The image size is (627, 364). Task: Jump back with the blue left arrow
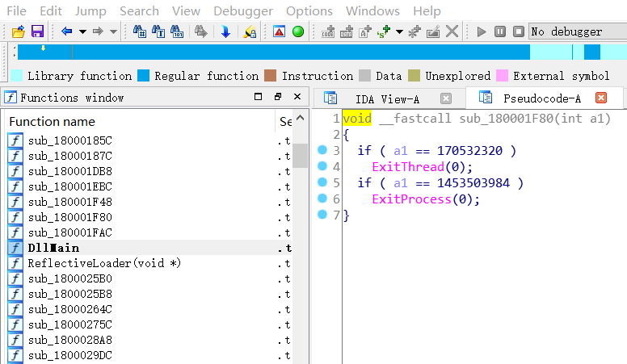point(66,31)
